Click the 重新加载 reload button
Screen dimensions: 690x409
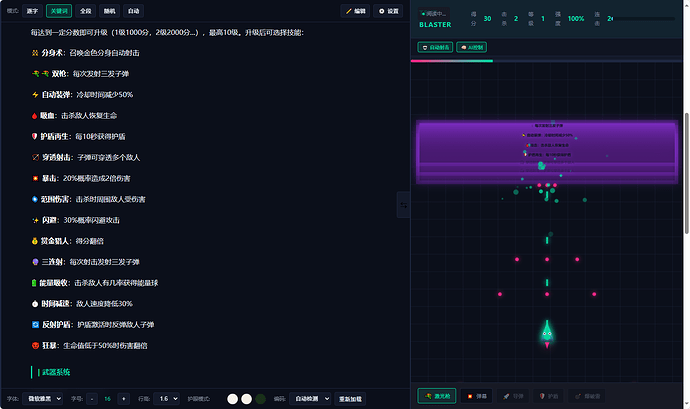(x=350, y=399)
